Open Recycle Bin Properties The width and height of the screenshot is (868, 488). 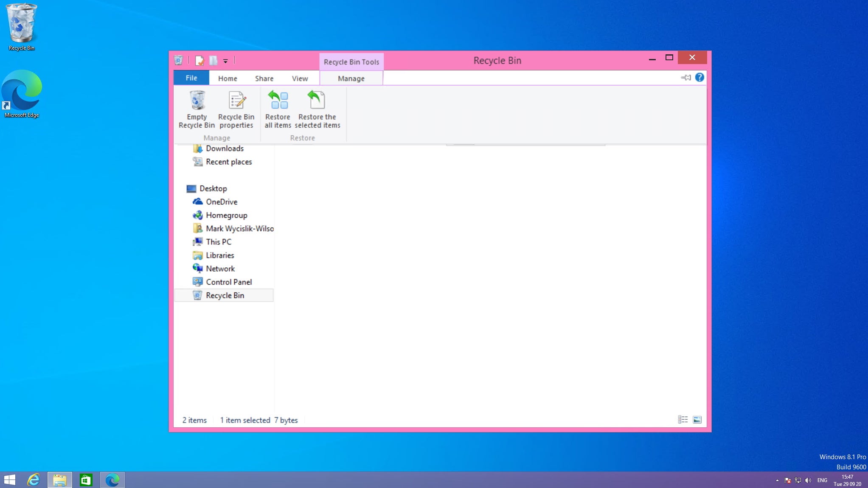point(237,109)
